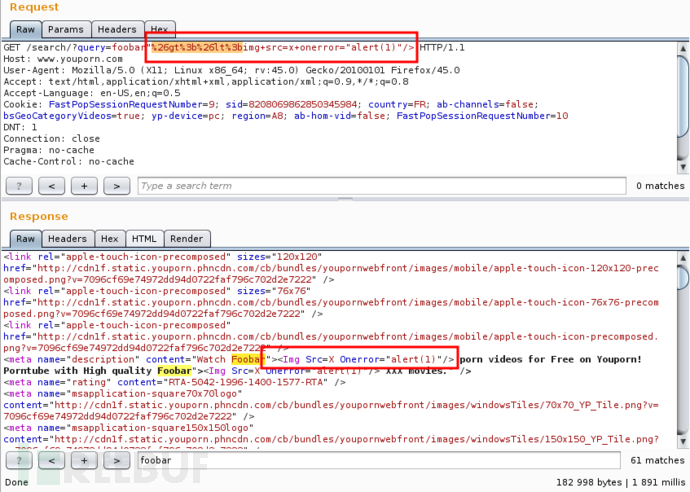
Task: Click the request search next '>' button
Action: (117, 186)
